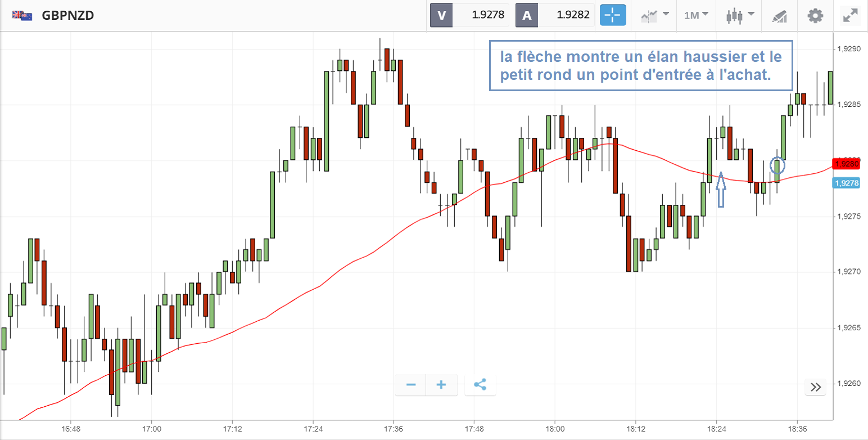
Task: Zoom in the chart with plus button
Action: click(441, 385)
